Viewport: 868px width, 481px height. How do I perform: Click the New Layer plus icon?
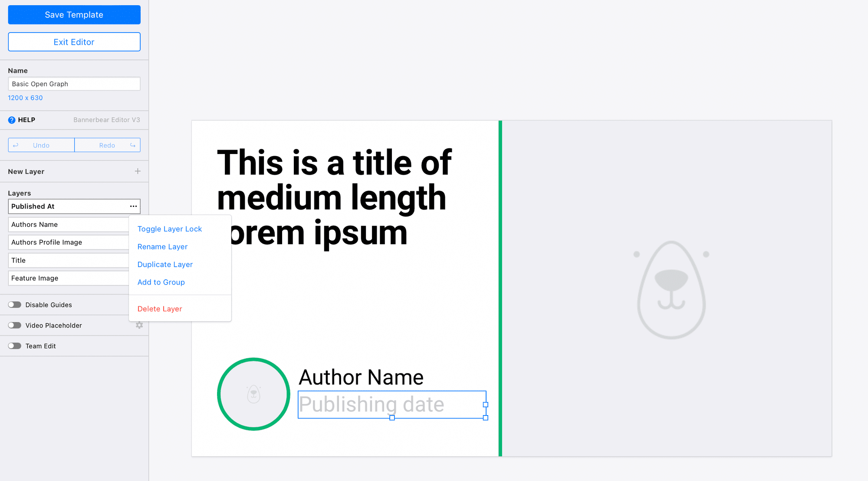coord(138,172)
